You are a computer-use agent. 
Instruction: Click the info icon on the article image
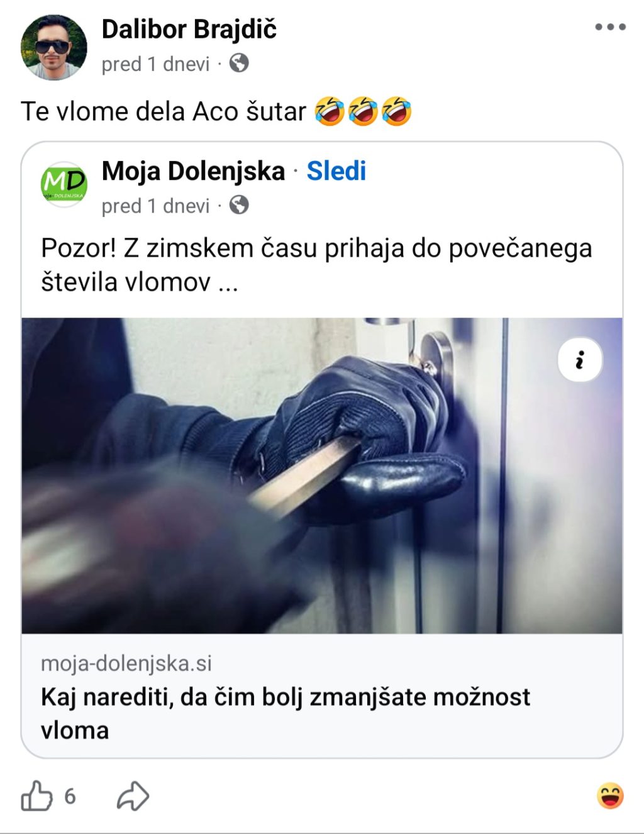(580, 360)
